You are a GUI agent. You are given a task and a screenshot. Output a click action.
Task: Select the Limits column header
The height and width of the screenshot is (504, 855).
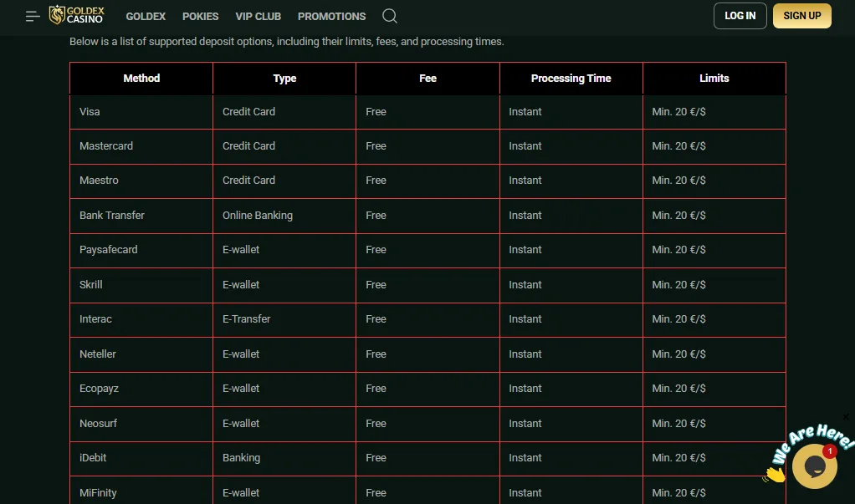pyautogui.click(x=714, y=79)
